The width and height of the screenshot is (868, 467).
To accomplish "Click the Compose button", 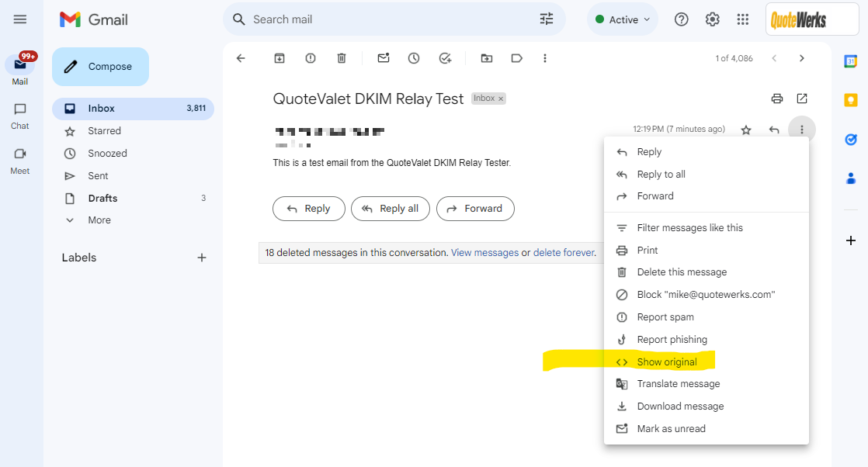I will coord(100,67).
